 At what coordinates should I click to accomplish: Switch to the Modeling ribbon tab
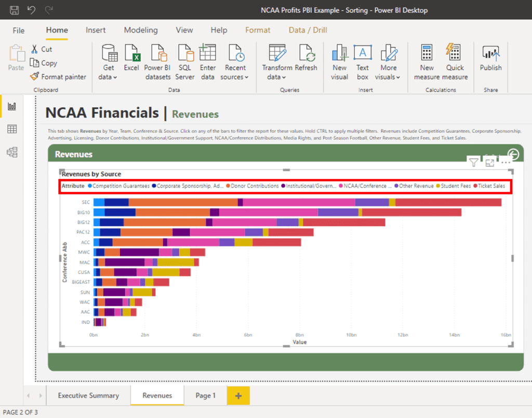pos(141,30)
